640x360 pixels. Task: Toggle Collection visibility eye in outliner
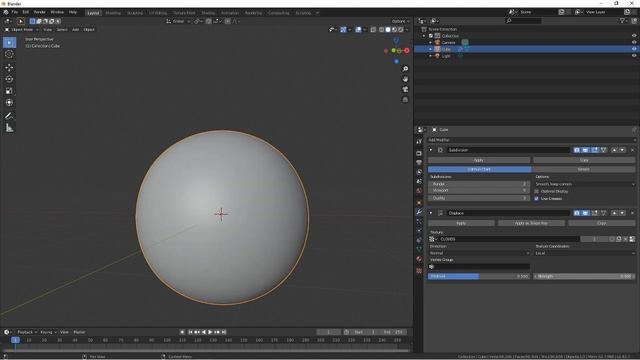[634, 36]
